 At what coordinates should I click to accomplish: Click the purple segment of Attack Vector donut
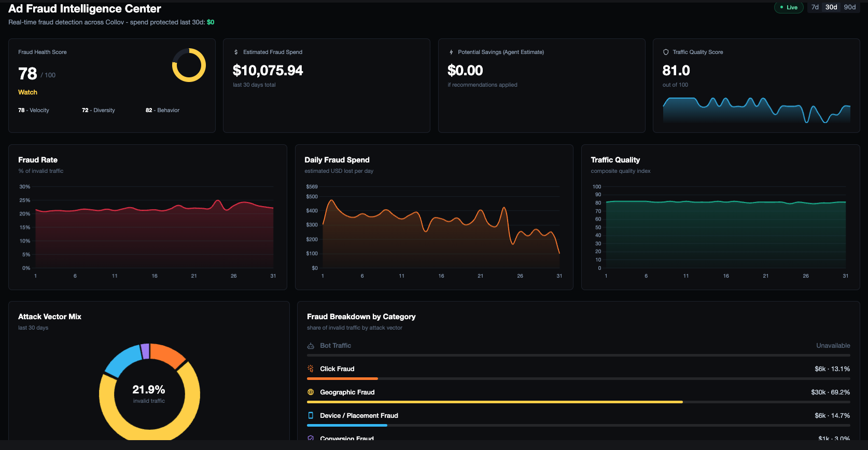145,351
